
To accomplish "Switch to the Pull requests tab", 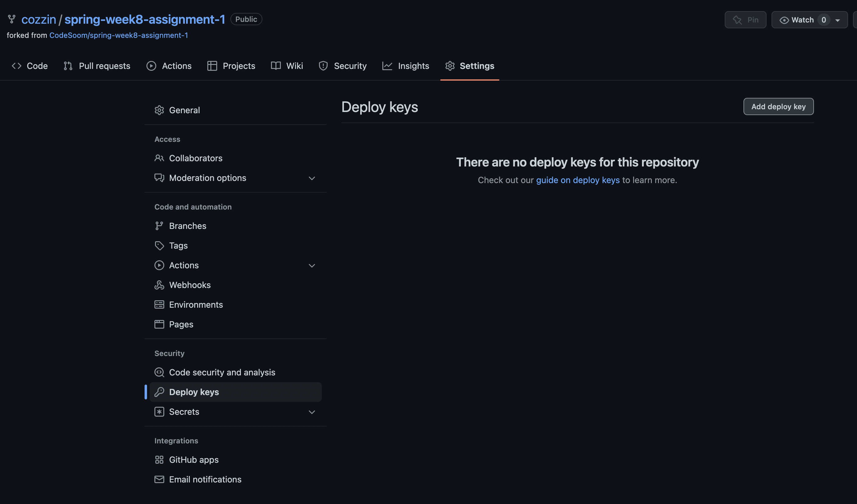I will point(97,66).
